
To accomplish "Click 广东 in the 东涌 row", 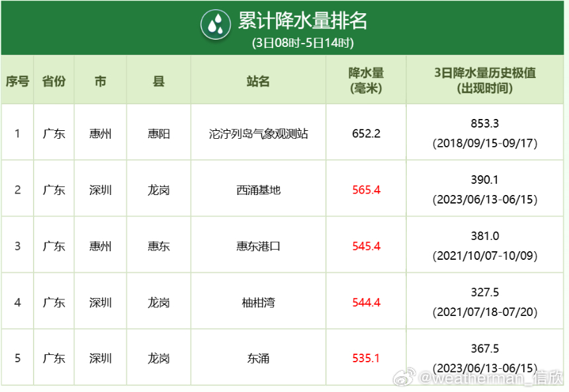I will coord(54,359).
